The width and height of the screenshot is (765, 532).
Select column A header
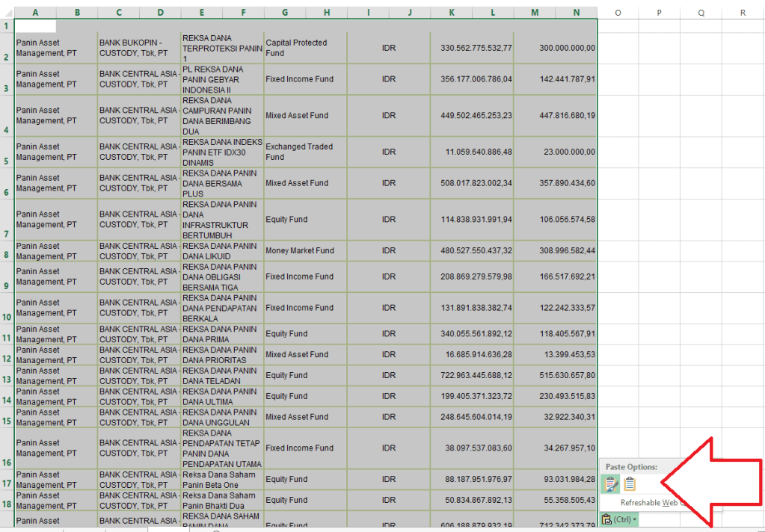[x=35, y=13]
